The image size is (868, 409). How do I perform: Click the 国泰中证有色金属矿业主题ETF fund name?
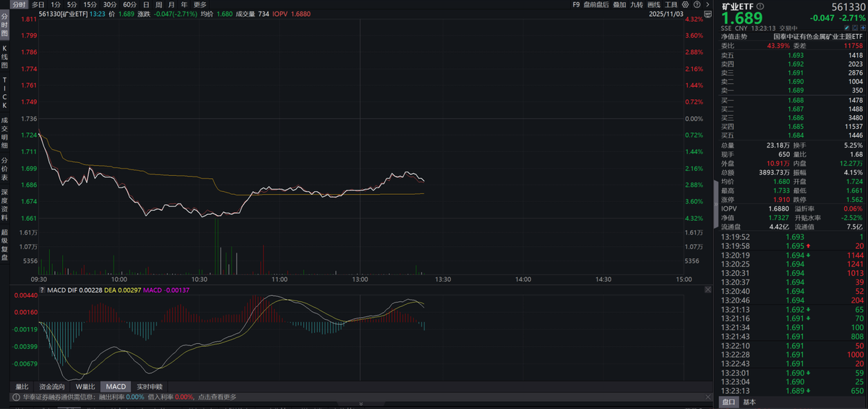(819, 36)
